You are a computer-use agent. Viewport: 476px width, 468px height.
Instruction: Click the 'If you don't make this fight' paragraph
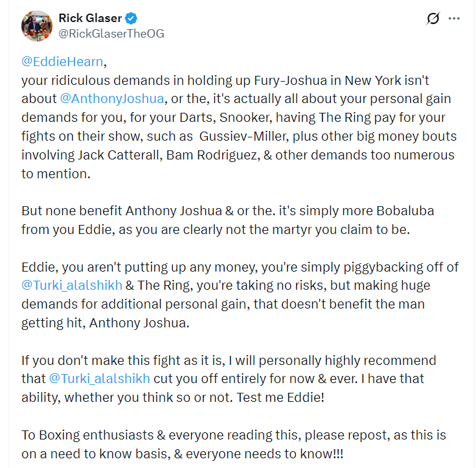click(x=229, y=379)
